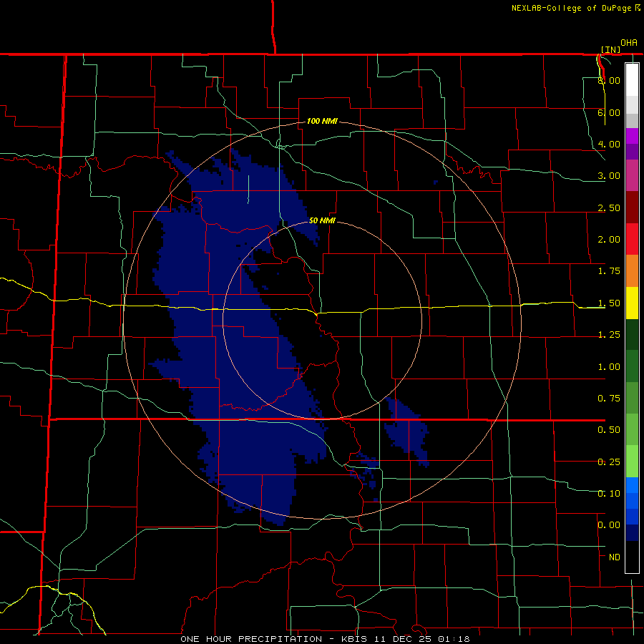Pick the yellow legend swatch
This screenshot has width=644, height=644.
pos(632,303)
